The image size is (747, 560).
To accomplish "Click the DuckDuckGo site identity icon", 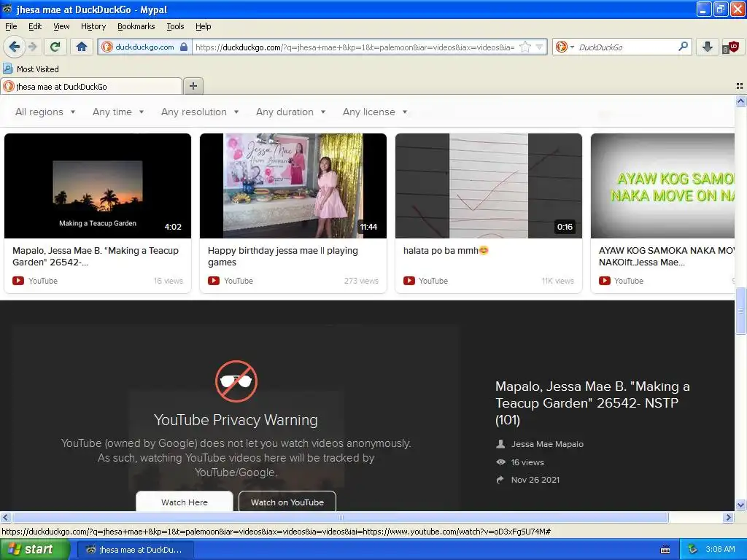I will (107, 47).
